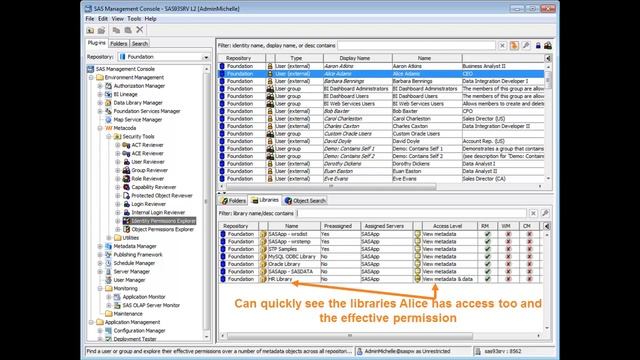Click the delete X icon in main toolbar
Viewport: 640px width, 360px height.
pyautogui.click(x=140, y=30)
